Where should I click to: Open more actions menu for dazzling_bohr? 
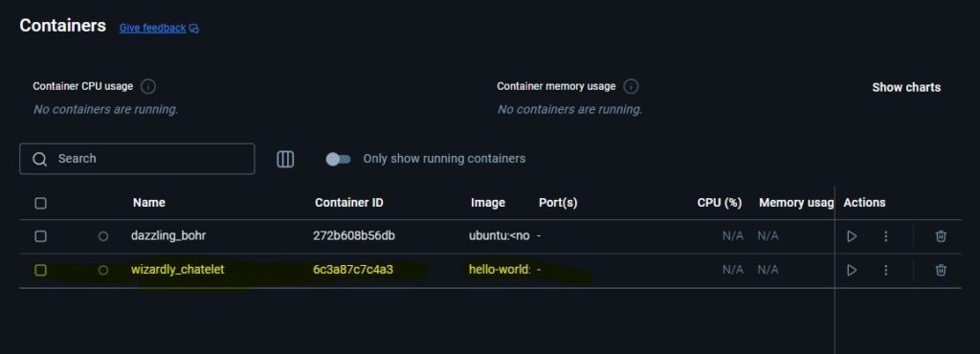coord(885,236)
